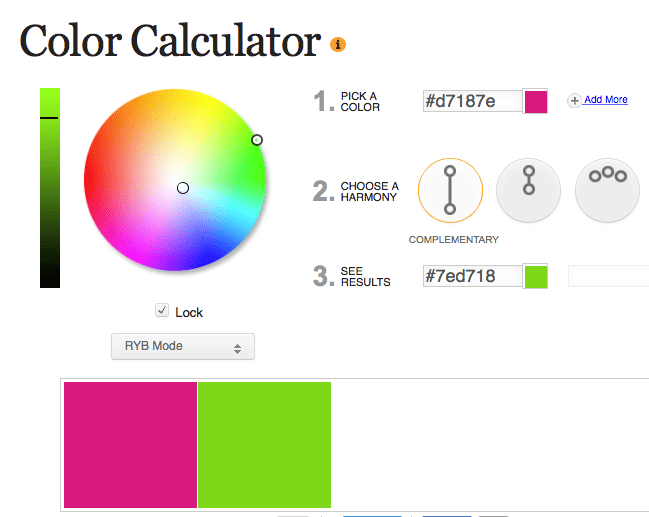Screen dimensions: 649x517
Task: Open the RYB Mode dropdown
Action: 183,347
